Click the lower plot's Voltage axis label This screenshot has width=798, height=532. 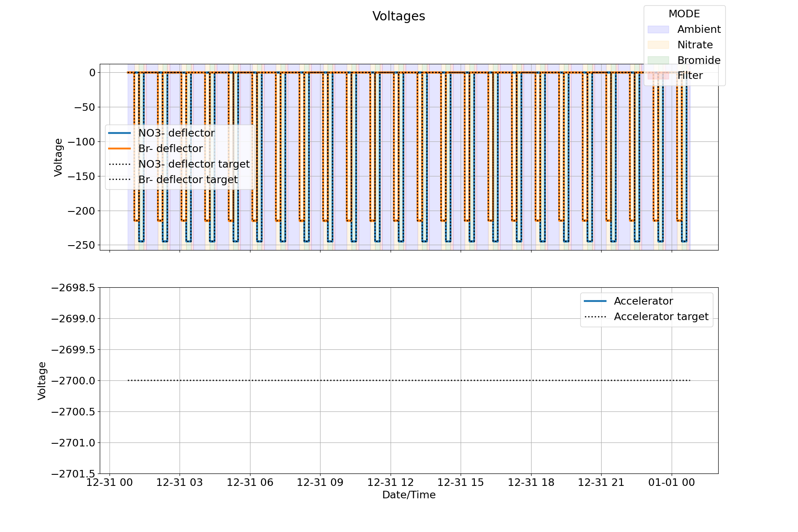(42, 381)
